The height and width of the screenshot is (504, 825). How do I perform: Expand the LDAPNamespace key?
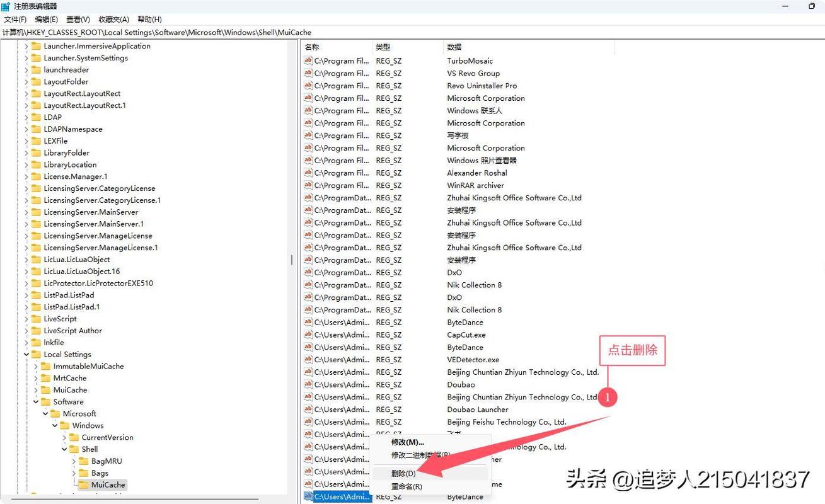tap(26, 129)
